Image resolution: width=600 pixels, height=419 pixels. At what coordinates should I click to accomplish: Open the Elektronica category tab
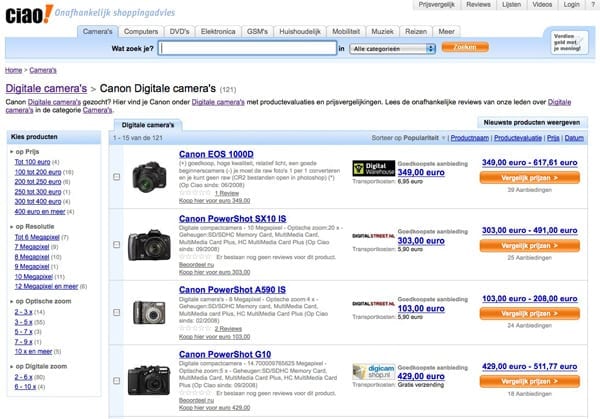point(218,31)
